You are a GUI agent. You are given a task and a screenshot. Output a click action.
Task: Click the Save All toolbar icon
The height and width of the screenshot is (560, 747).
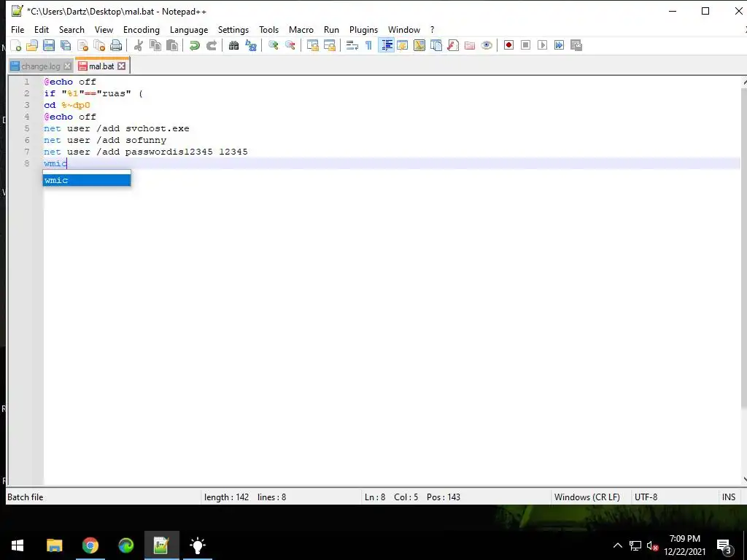(66, 45)
